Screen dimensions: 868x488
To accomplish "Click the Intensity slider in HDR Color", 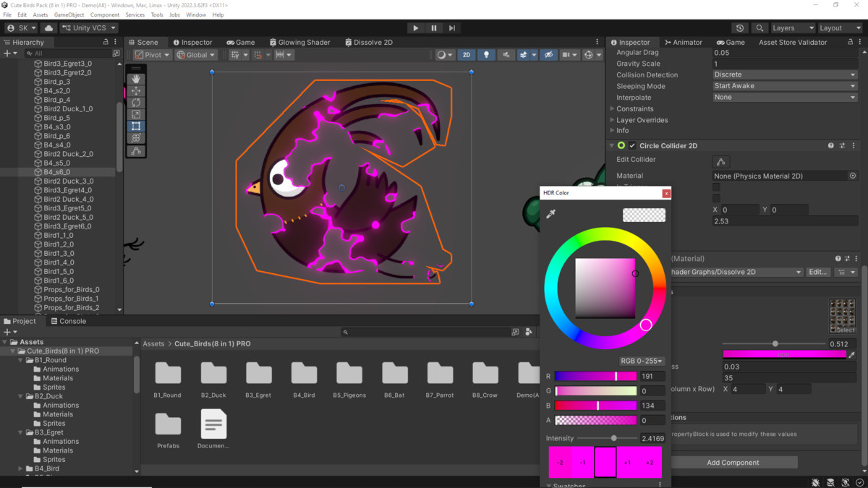I will [x=608, y=438].
